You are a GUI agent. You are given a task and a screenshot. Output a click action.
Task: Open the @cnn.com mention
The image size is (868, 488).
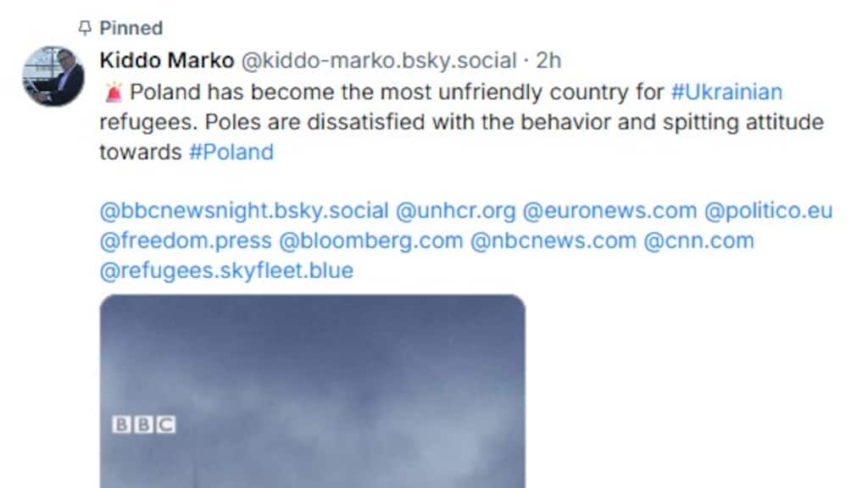tap(698, 241)
